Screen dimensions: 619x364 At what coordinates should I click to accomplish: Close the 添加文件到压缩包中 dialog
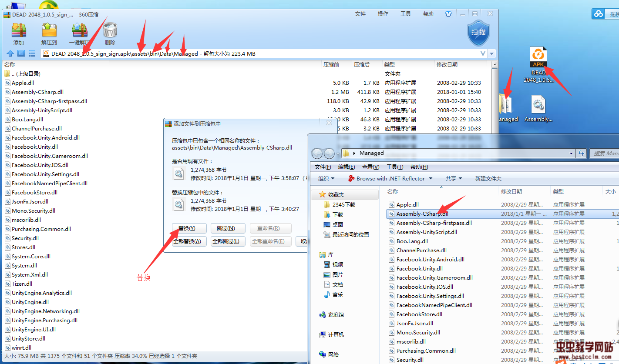(x=329, y=123)
